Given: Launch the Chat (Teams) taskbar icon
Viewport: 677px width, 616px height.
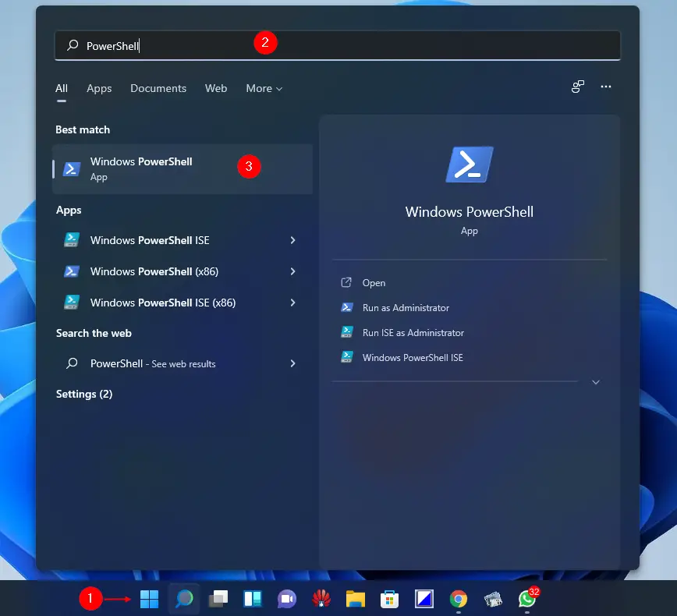Looking at the screenshot, I should point(287,599).
